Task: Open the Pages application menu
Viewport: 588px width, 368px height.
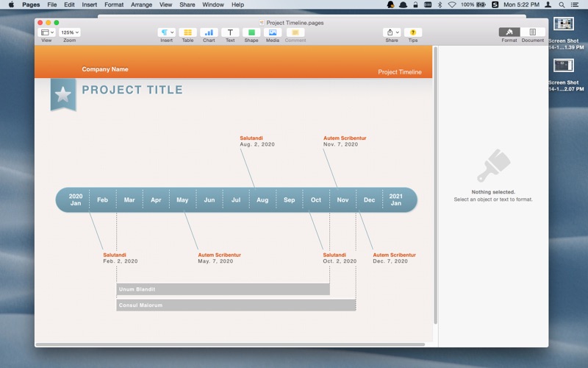Action: [x=31, y=4]
